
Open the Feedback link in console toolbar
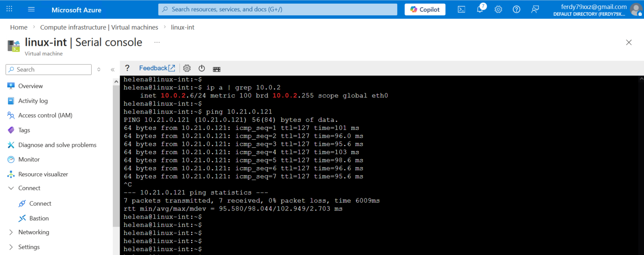157,68
